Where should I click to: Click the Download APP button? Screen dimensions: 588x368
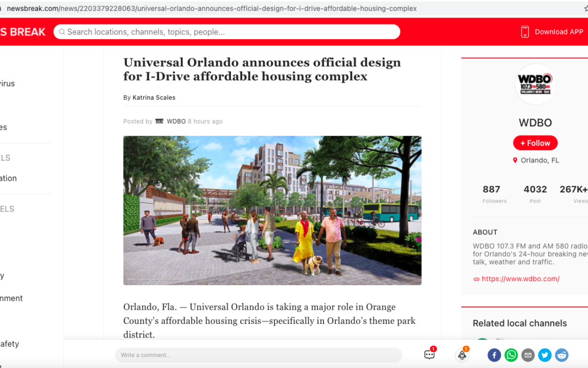coord(552,32)
